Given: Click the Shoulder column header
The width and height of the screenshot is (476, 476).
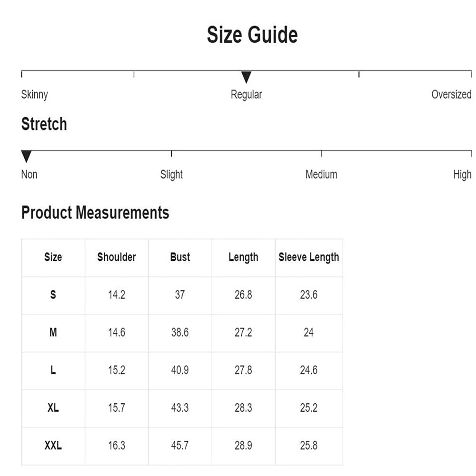Looking at the screenshot, I should point(117,257).
